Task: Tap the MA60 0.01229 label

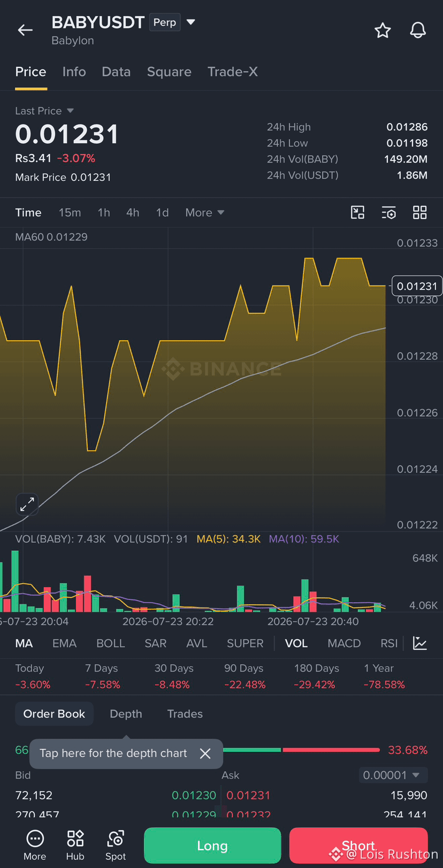Action: [x=51, y=237]
